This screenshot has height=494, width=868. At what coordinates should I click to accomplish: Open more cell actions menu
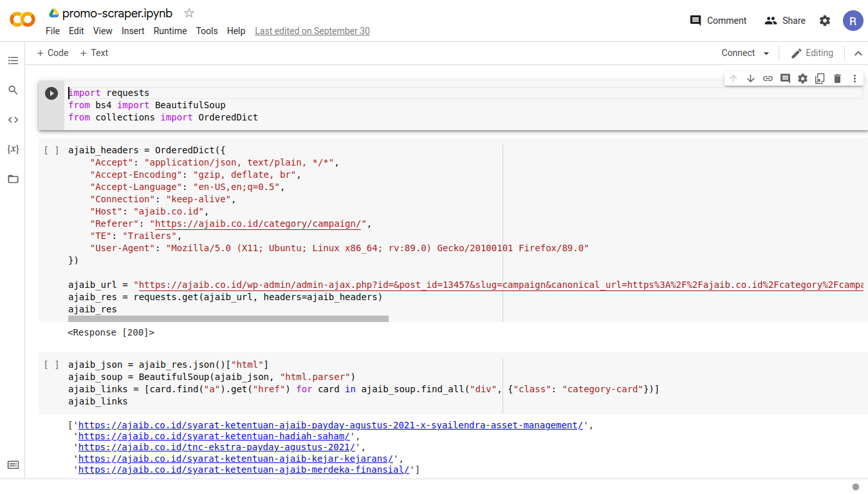[854, 79]
